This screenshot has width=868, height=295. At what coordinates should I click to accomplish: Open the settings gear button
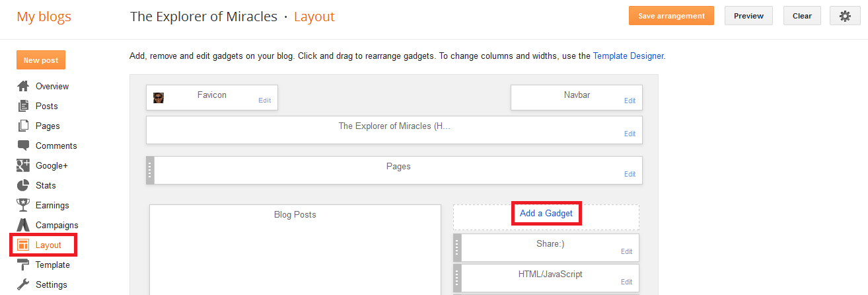(x=845, y=16)
